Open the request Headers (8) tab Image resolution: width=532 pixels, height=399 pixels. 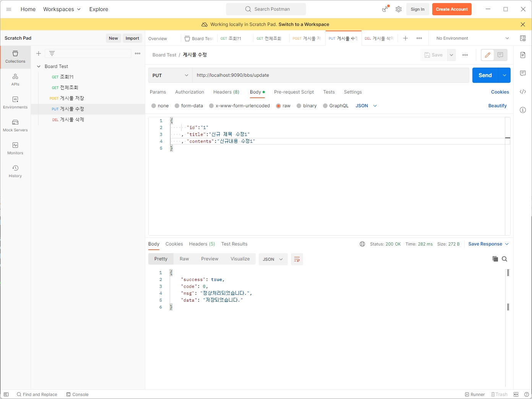point(226,92)
